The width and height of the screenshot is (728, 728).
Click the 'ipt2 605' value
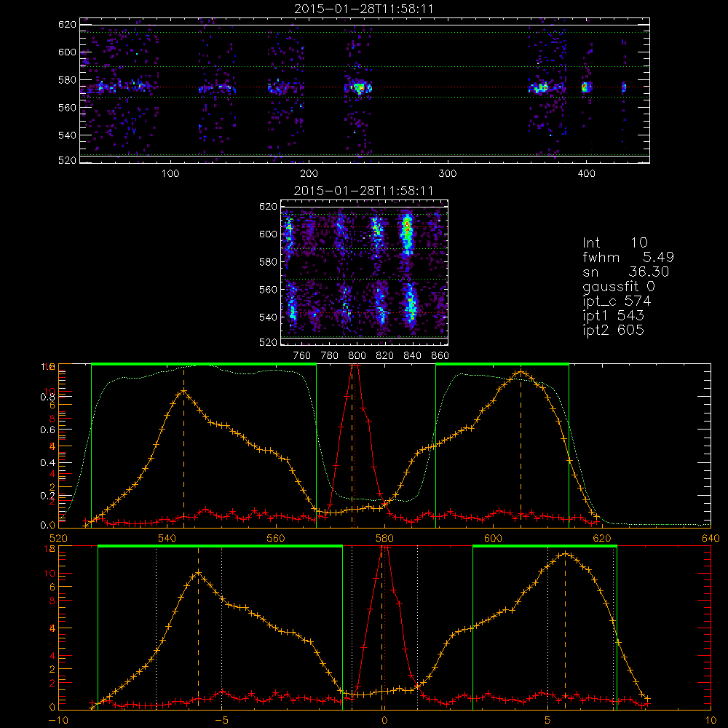tap(613, 330)
